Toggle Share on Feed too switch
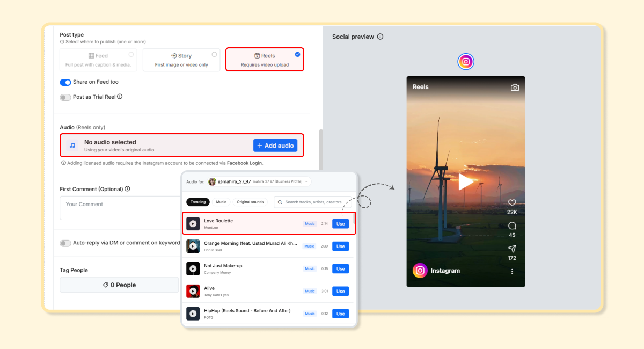This screenshot has height=349, width=644. (65, 82)
